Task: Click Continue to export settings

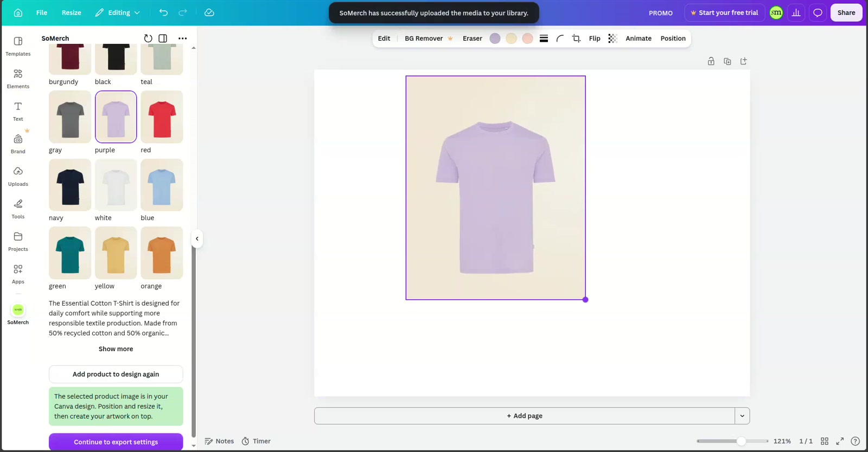Action: 116,442
